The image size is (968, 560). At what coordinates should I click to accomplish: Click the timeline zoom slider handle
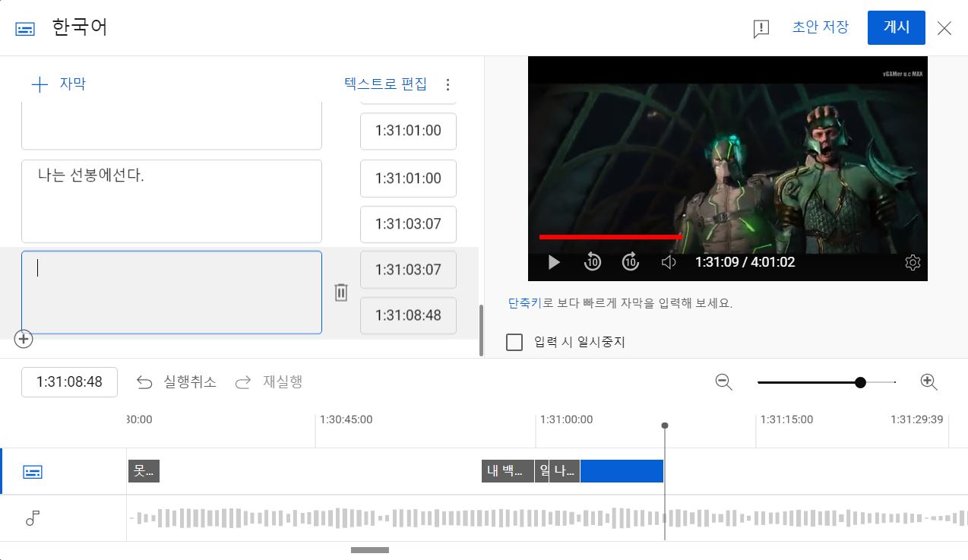click(860, 382)
